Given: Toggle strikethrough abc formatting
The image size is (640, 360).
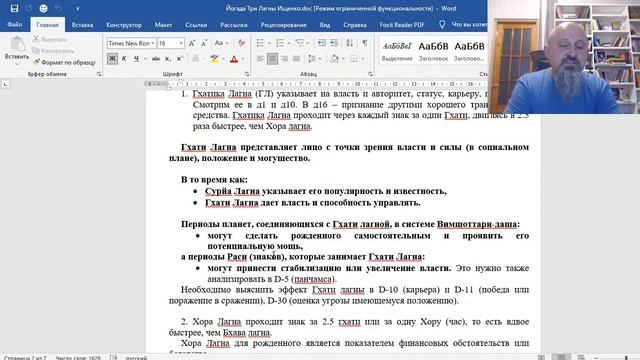Looking at the screenshot, I should 156,59.
